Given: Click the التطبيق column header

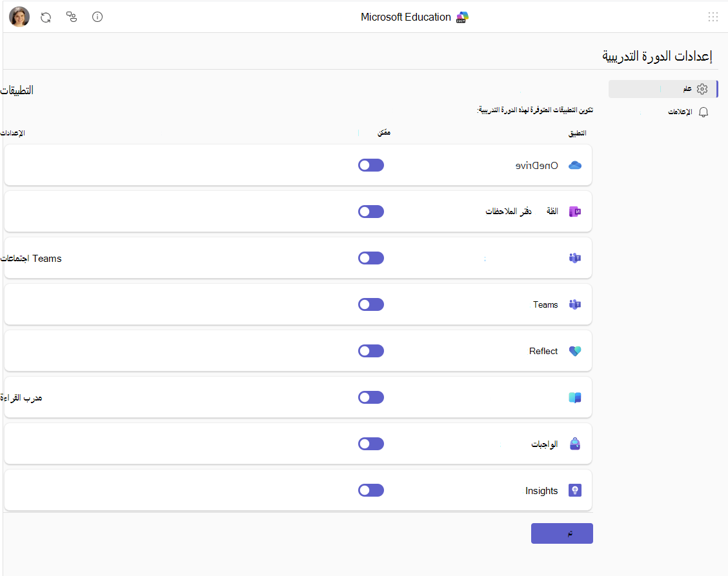Looking at the screenshot, I should [577, 134].
